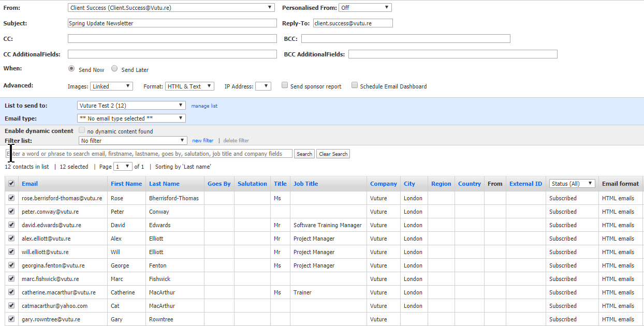Open the Email type dropdown

pyautogui.click(x=131, y=118)
